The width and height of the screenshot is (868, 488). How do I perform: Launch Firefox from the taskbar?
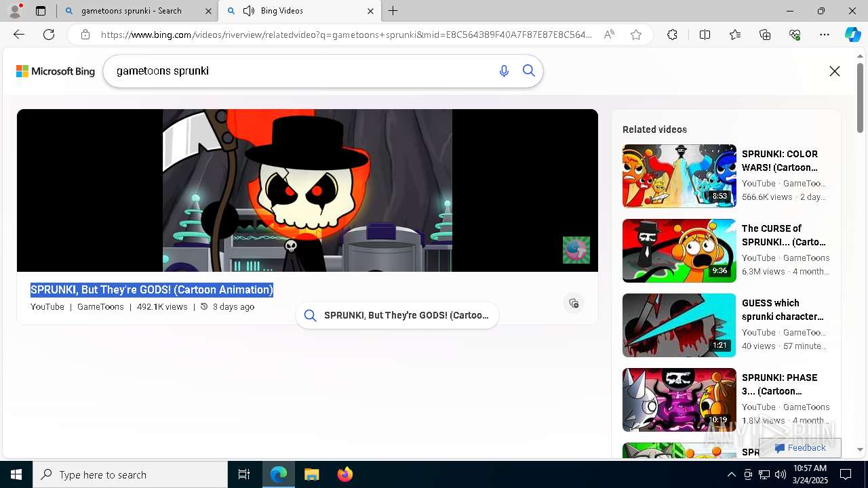(x=345, y=474)
